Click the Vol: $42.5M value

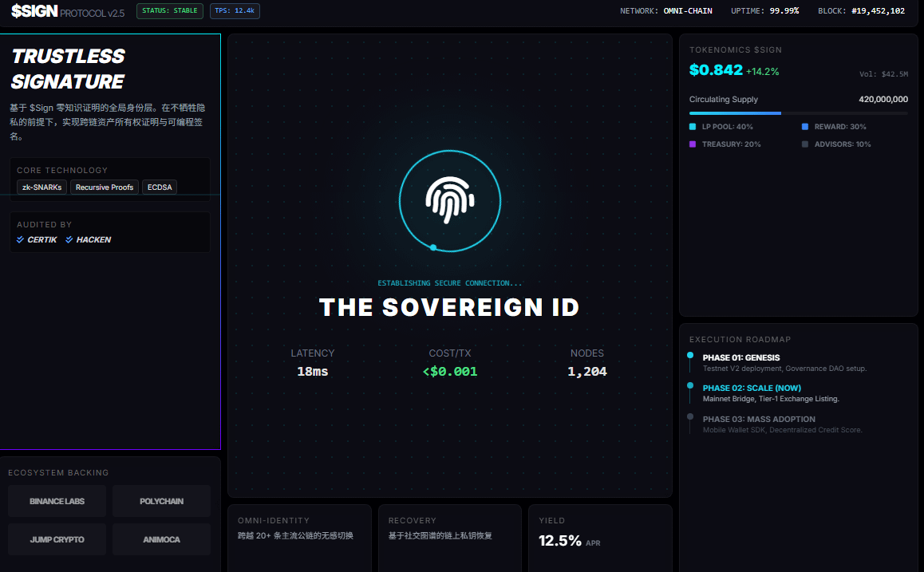click(x=883, y=74)
